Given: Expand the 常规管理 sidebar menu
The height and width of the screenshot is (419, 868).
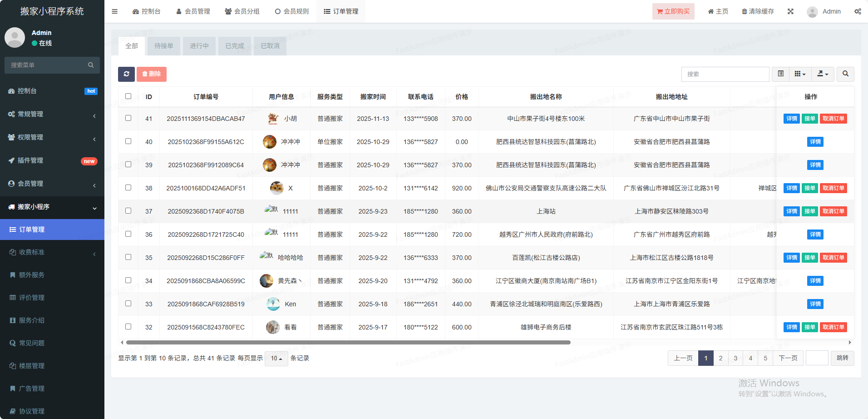Looking at the screenshot, I should pyautogui.click(x=52, y=114).
